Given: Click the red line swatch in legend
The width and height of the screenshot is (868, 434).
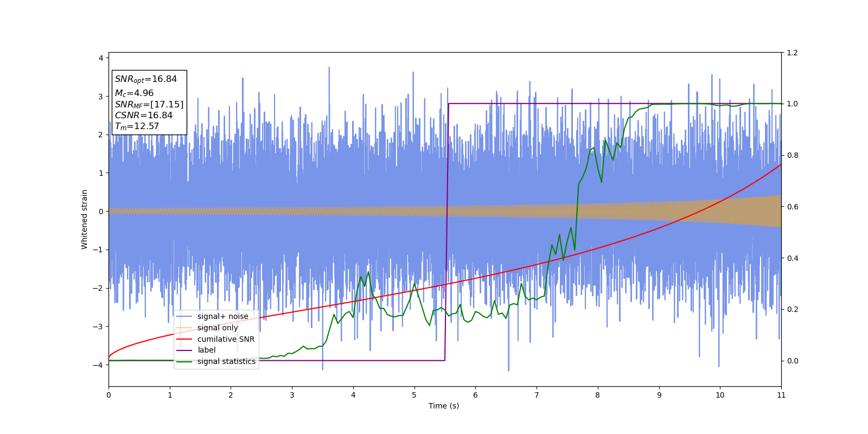Looking at the screenshot, I should pyautogui.click(x=185, y=339).
